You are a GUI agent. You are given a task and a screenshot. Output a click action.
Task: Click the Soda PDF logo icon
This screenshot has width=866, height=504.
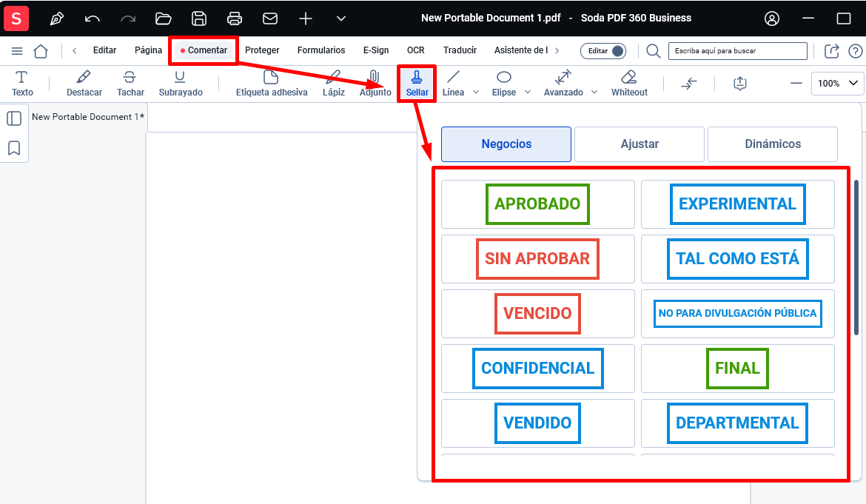(x=16, y=19)
